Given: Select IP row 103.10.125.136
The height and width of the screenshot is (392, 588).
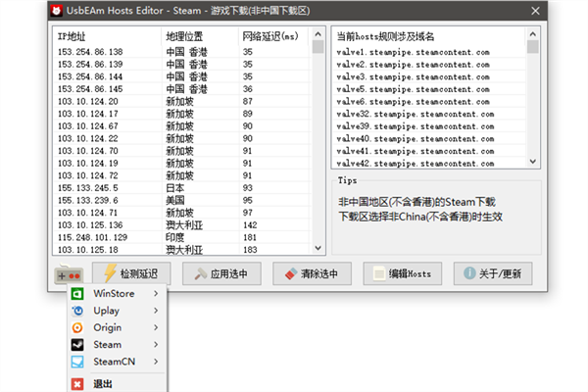Looking at the screenshot, I should tap(182, 225).
